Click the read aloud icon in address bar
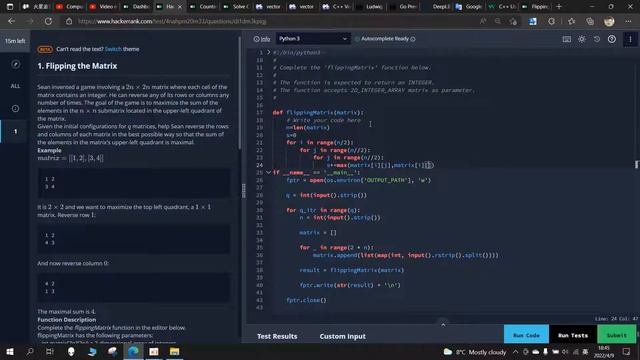Image resolution: width=640 pixels, height=360 pixels. (483, 21)
